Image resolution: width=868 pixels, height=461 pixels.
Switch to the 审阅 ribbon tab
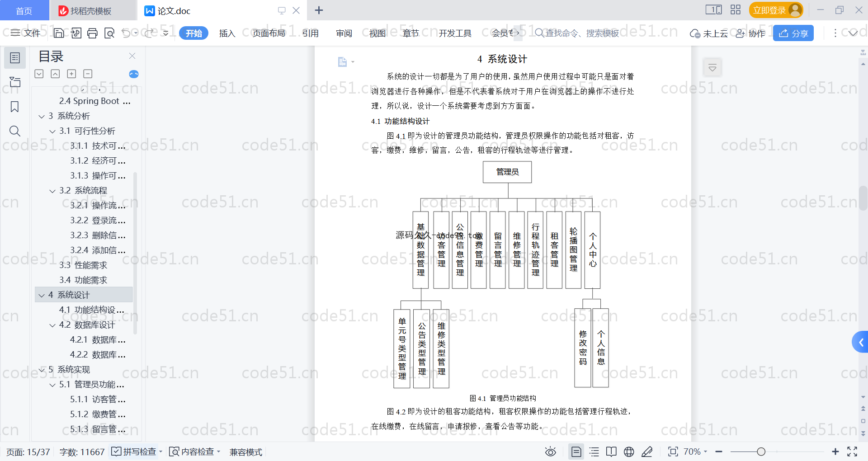tap(344, 33)
